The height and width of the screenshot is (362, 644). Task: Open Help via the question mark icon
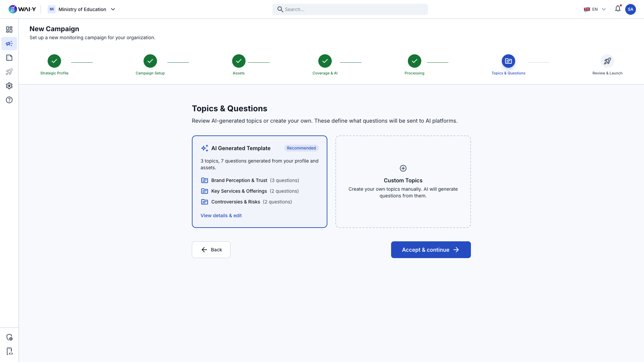9,100
